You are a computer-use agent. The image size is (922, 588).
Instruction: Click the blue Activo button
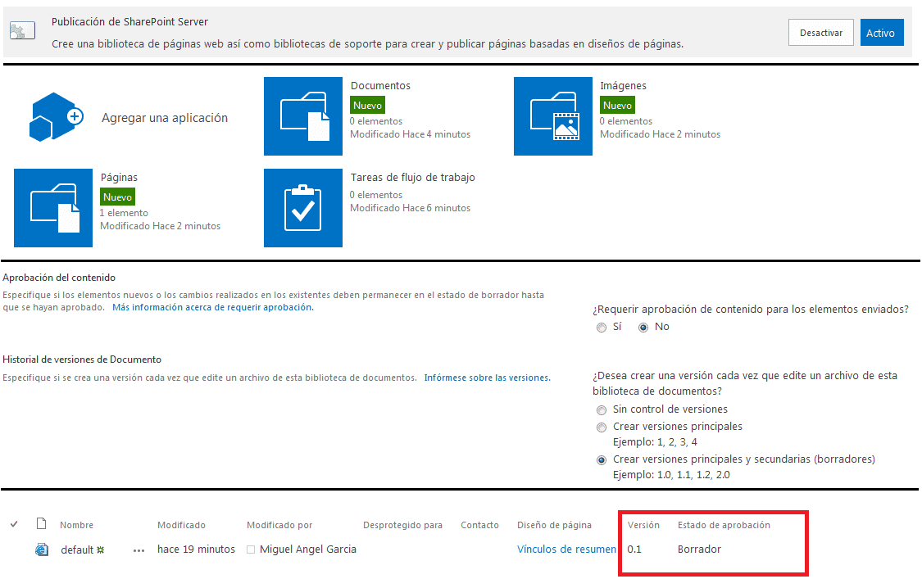click(881, 33)
